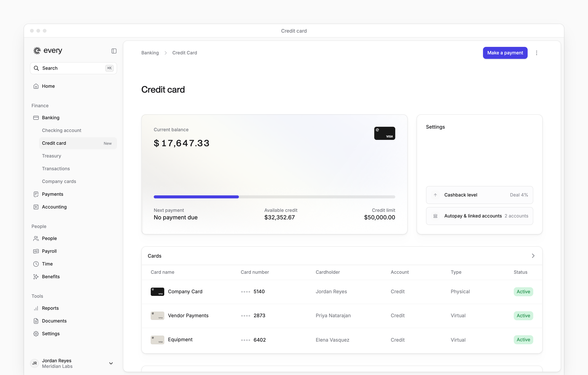Click the Payroll banknote icon
This screenshot has width=588, height=375.
(36, 251)
